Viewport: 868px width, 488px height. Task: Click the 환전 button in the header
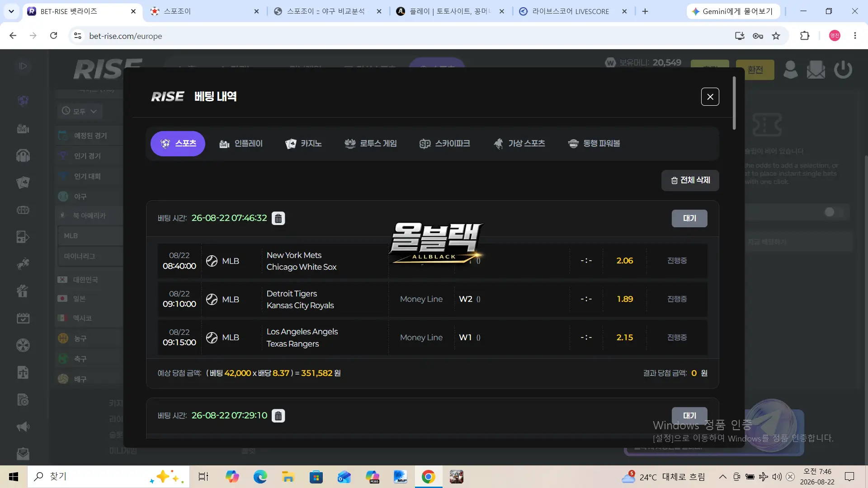(x=755, y=70)
